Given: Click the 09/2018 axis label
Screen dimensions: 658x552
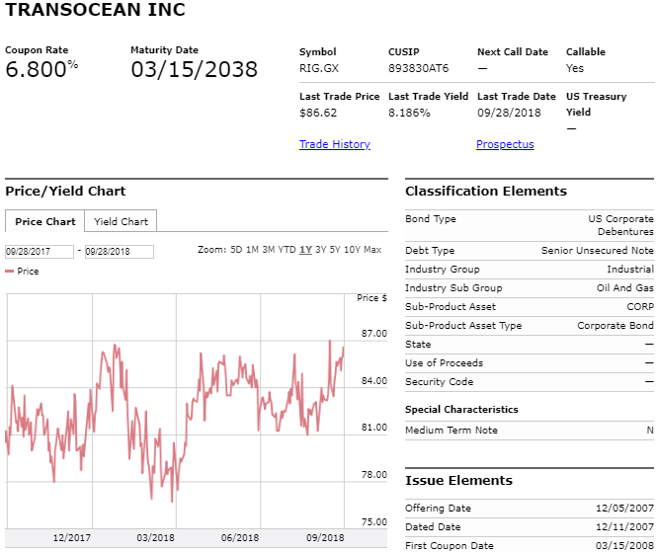Looking at the screenshot, I should [x=325, y=538].
